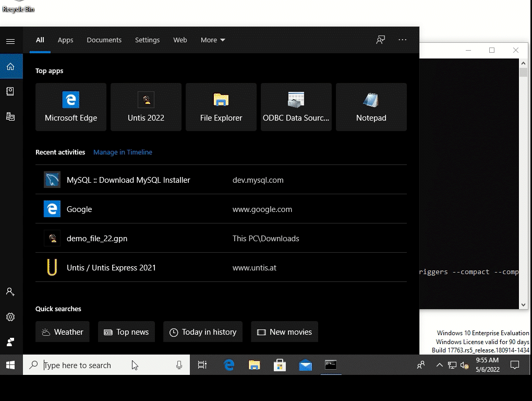Click the microphone icon in search box

[x=179, y=365]
